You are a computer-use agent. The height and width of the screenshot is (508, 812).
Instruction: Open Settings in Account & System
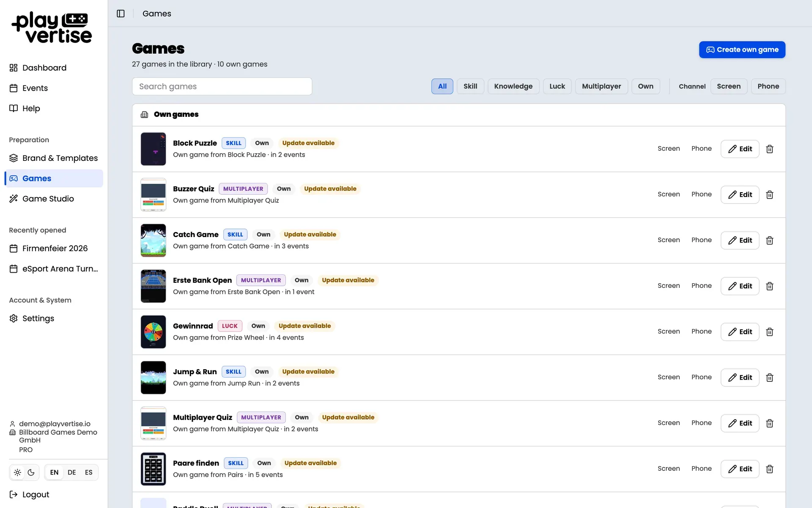click(x=54, y=318)
